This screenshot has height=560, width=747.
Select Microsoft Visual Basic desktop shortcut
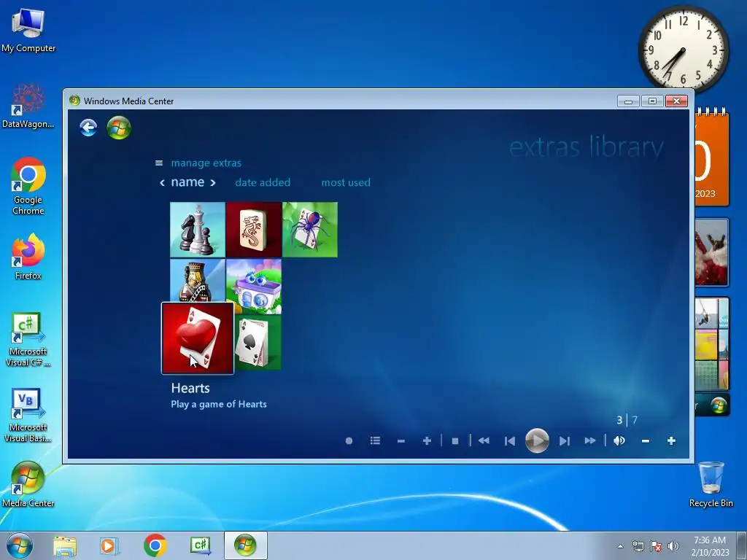(28, 415)
